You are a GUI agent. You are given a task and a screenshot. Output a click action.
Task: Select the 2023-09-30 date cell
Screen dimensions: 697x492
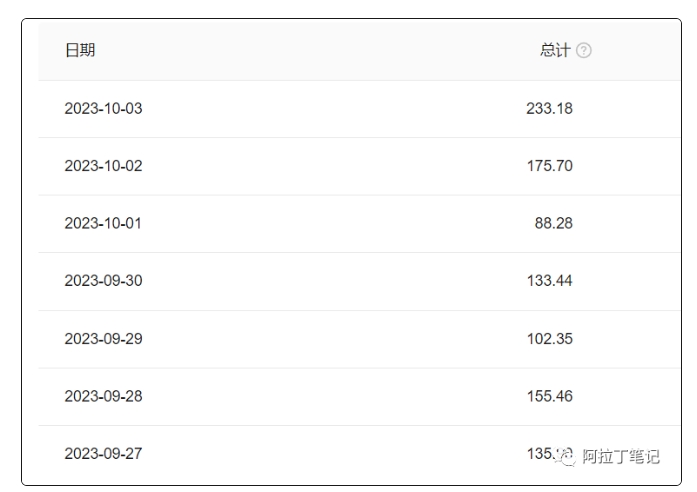pyautogui.click(x=103, y=281)
